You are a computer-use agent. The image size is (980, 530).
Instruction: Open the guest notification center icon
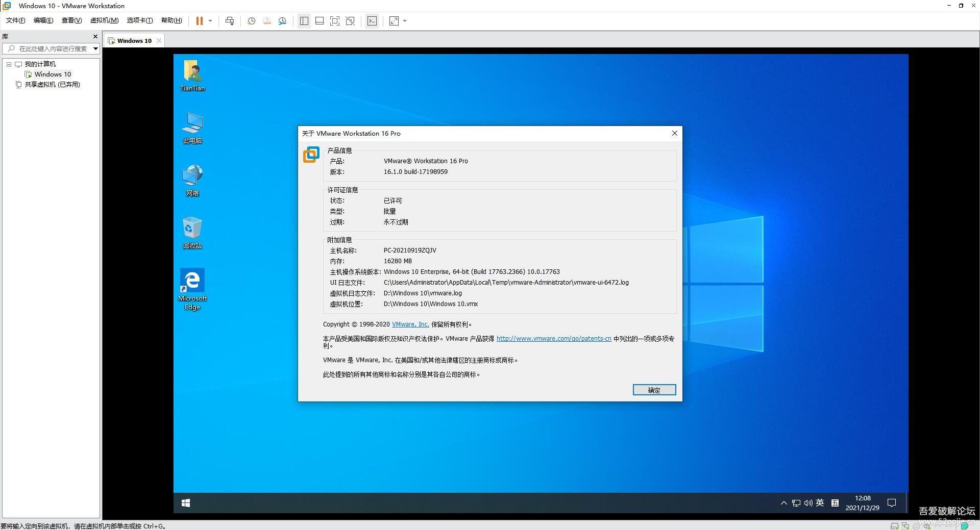[892, 503]
